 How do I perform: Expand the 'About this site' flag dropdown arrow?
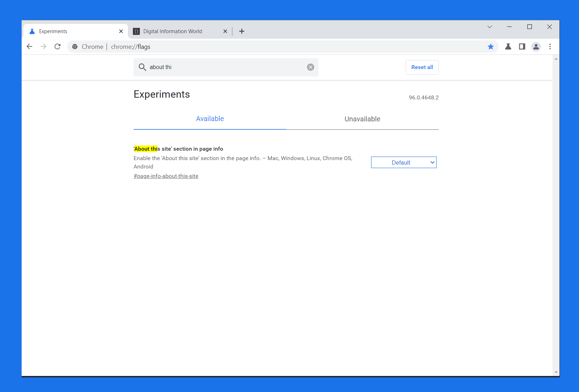click(x=432, y=162)
